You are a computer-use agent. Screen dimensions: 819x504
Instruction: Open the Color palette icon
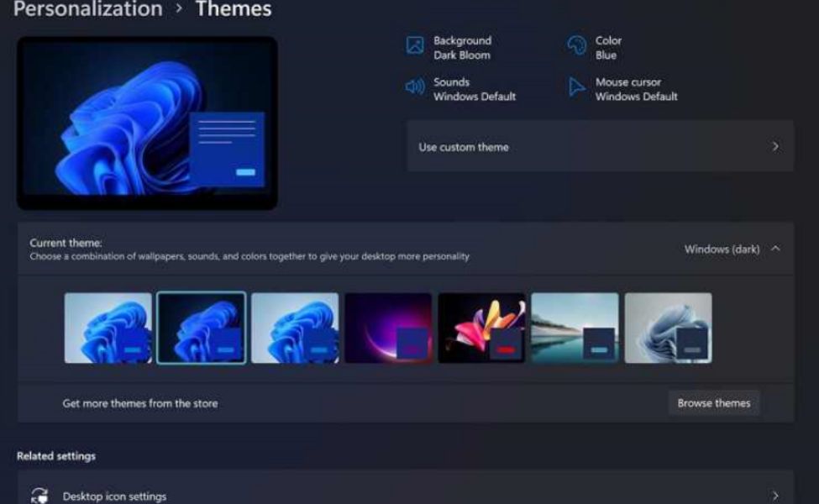coord(577,45)
